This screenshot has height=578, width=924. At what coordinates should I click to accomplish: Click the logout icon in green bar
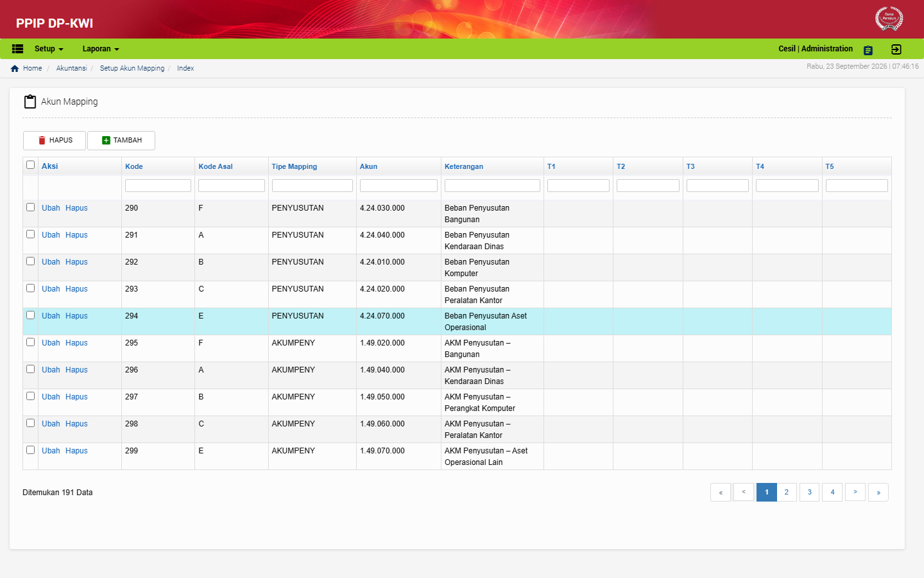[x=896, y=49]
